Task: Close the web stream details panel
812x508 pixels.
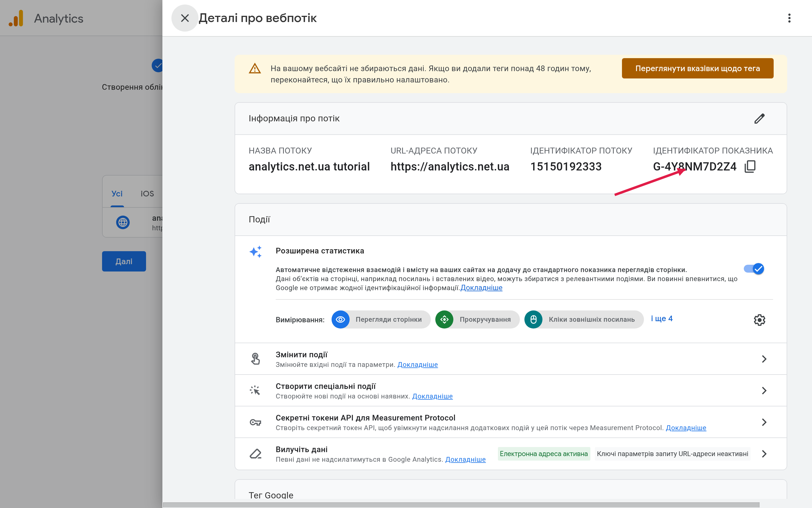Action: [185, 18]
